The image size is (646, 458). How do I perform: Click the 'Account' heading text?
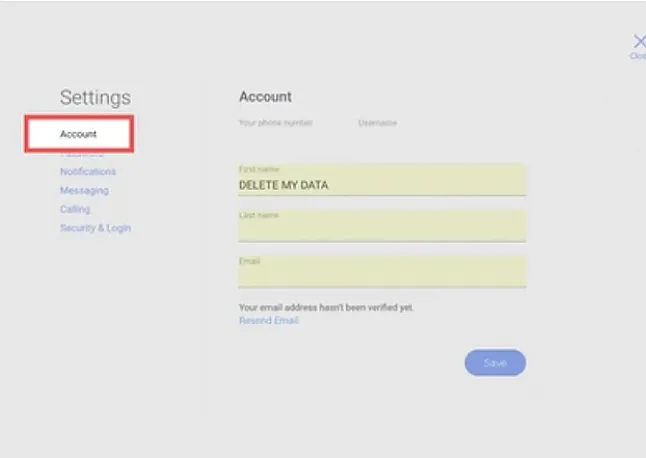click(265, 97)
